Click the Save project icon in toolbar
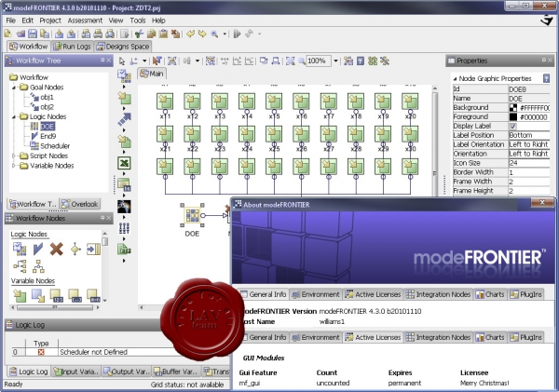Screen dimensions: 559x392 (x=33, y=34)
